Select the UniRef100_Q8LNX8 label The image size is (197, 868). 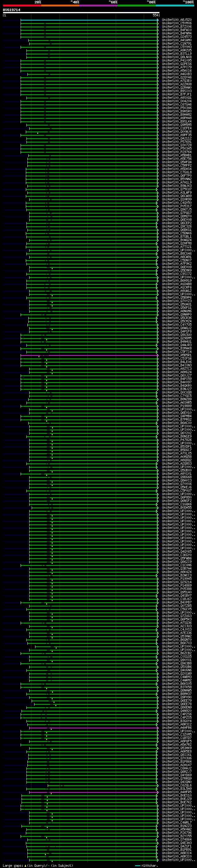[177, 57]
